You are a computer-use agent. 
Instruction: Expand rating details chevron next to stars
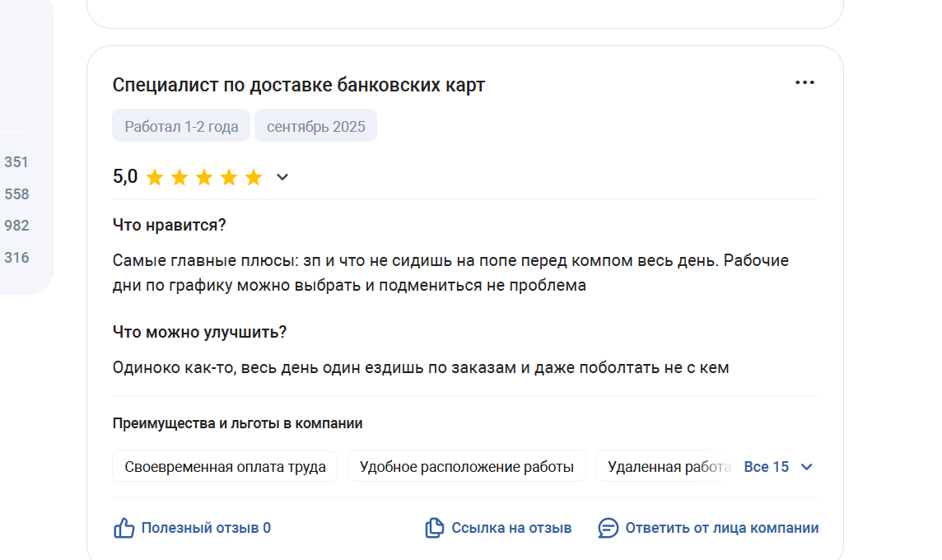click(282, 177)
